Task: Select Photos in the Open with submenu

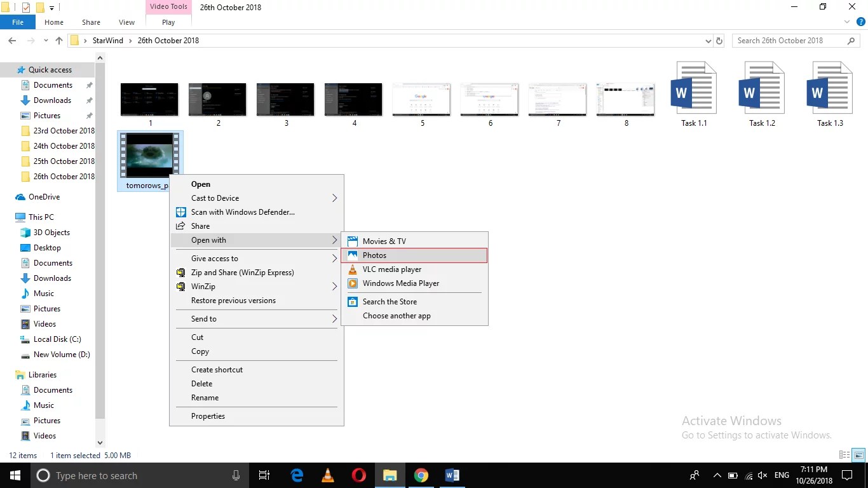Action: 374,255
